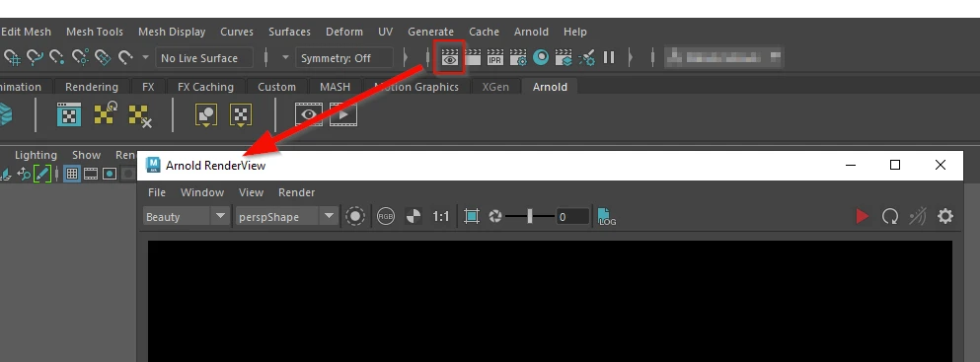The image size is (980, 362).
Task: Click Arnold shelf shapes icon with yellow arrow
Action: [206, 115]
